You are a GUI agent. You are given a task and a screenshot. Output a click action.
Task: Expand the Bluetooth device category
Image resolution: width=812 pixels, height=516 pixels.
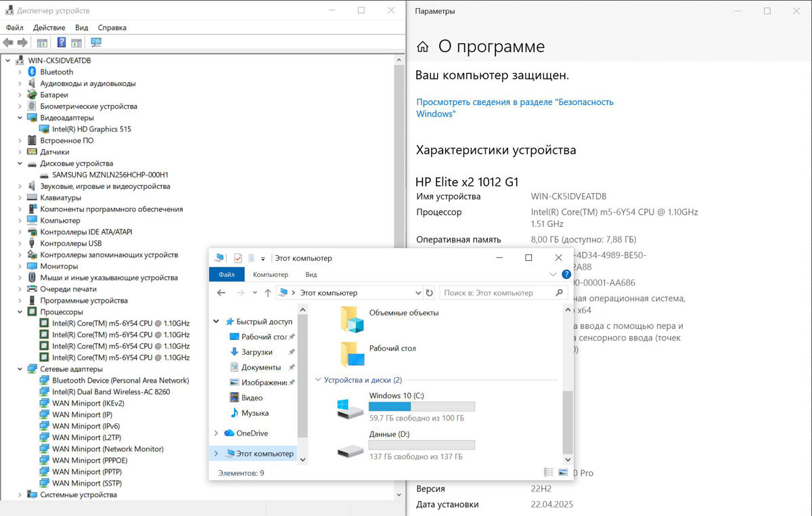(x=20, y=72)
